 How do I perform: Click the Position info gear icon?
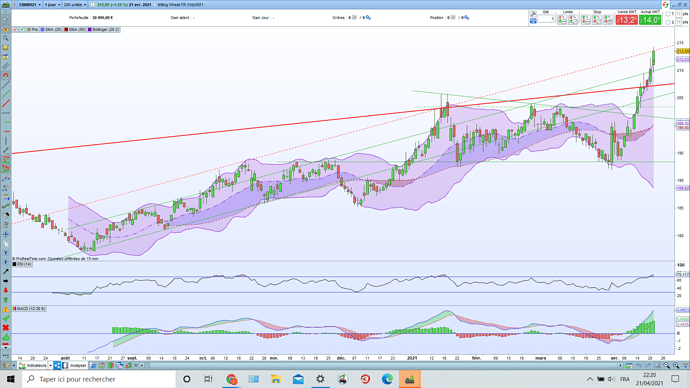point(466,18)
